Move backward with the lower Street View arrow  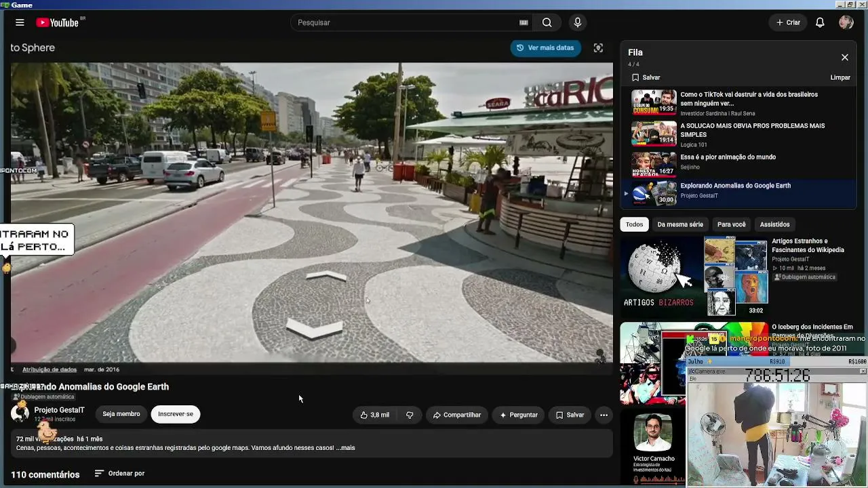314,328
